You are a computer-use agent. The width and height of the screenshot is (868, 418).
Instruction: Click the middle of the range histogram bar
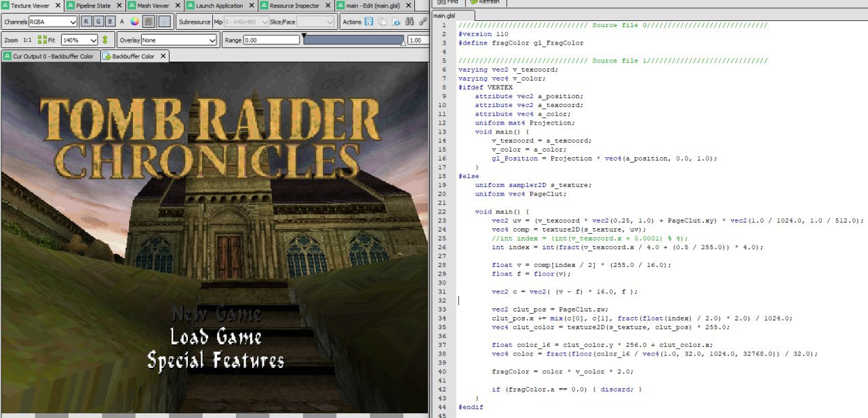353,40
